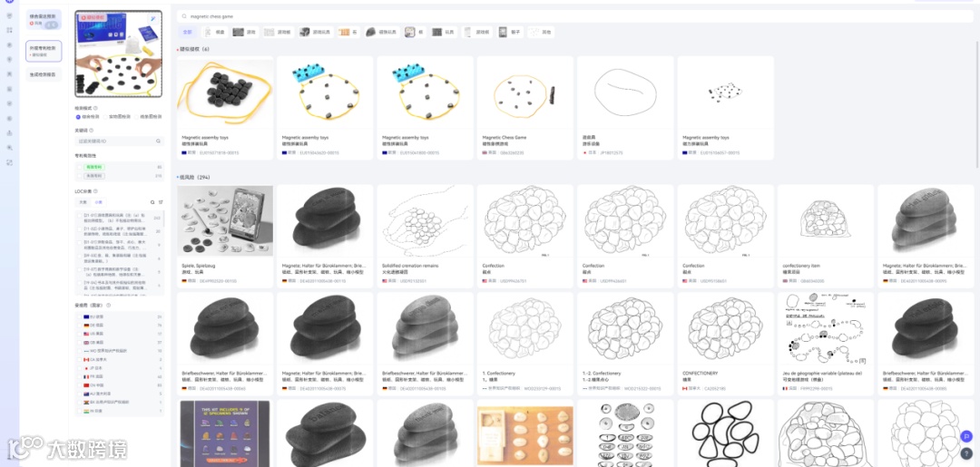The height and width of the screenshot is (467, 980).
Task: Select the 线条图检测 radio option
Action: [x=148, y=117]
